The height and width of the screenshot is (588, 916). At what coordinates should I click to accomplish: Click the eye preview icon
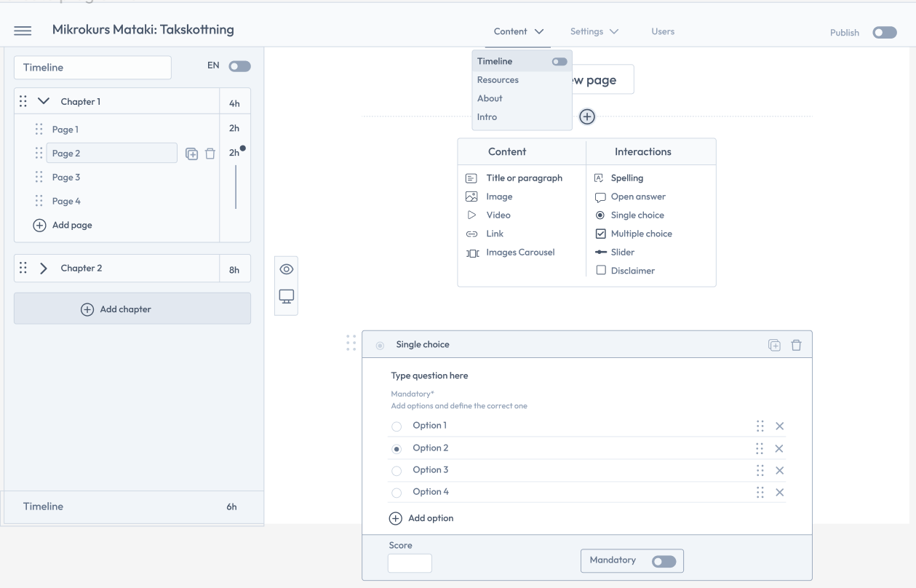286,269
